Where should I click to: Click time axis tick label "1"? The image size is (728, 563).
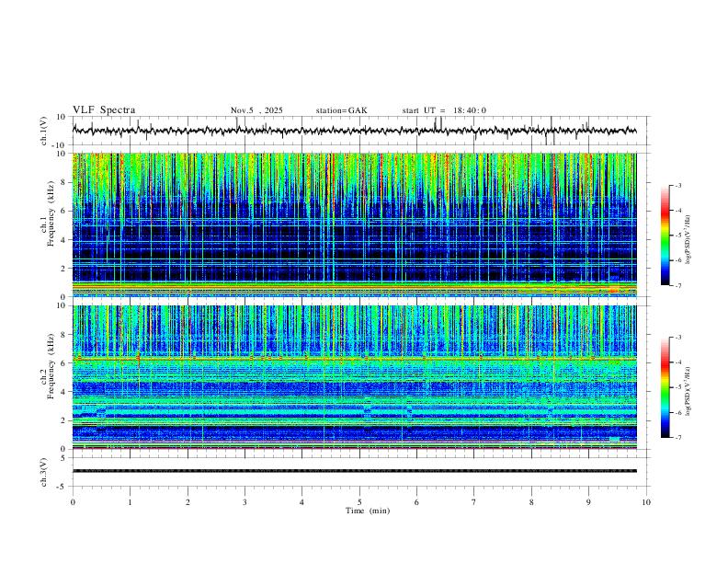[130, 502]
